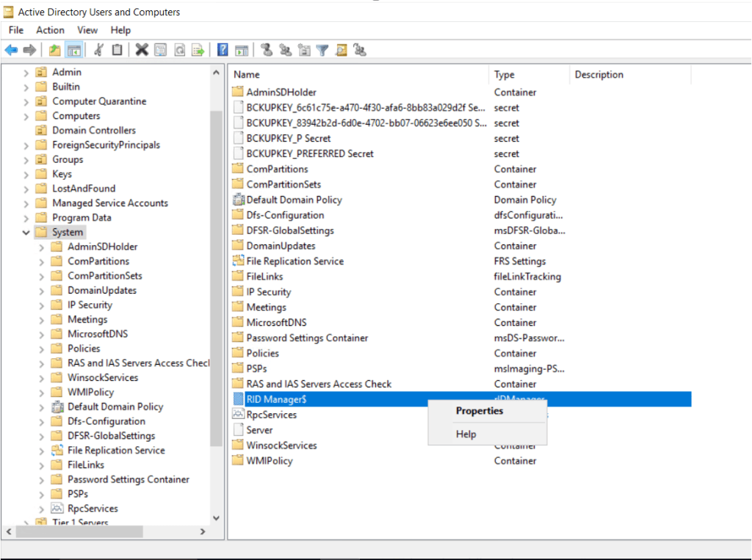Open the View menu
The width and height of the screenshot is (752, 560).
87,30
